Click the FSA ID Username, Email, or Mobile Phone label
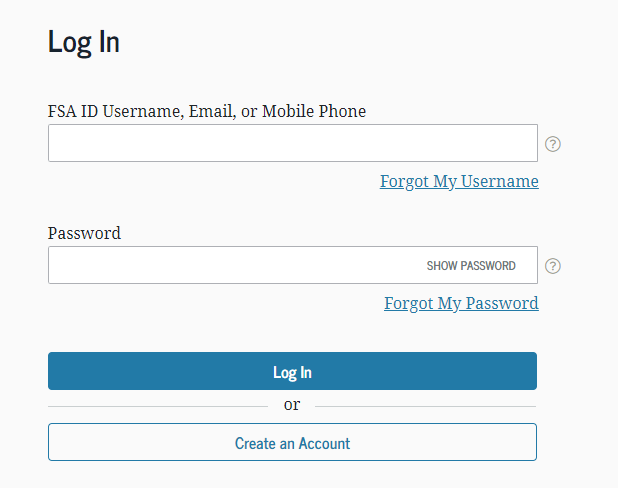 coord(207,111)
